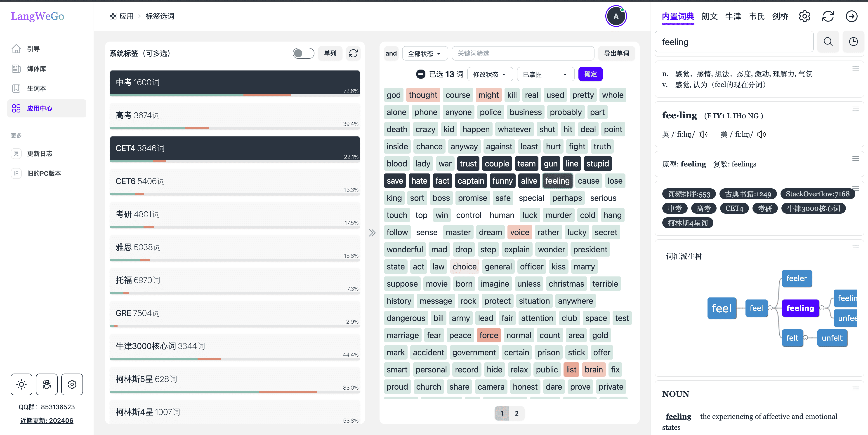868x435 pixels.
Task: Click the settings gear icon top right
Action: (805, 16)
